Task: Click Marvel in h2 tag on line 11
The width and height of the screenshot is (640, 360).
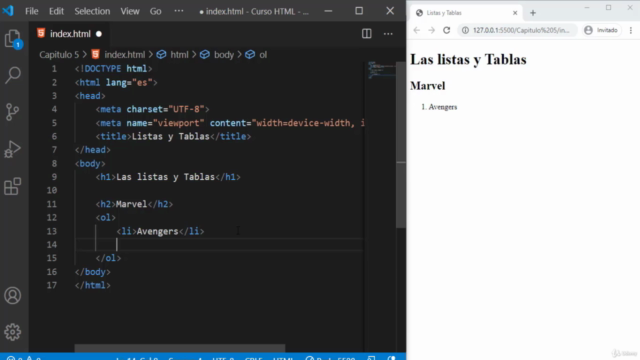Action: pyautogui.click(x=131, y=204)
